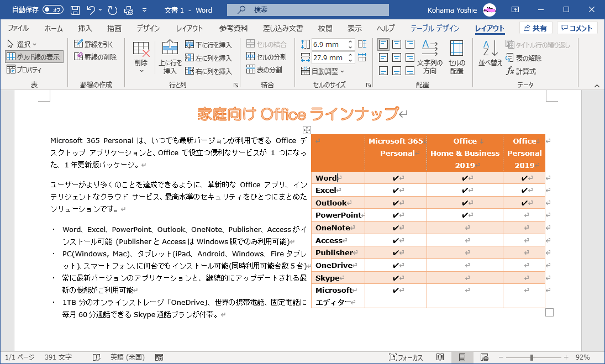Click 計算式 formula button

click(521, 71)
